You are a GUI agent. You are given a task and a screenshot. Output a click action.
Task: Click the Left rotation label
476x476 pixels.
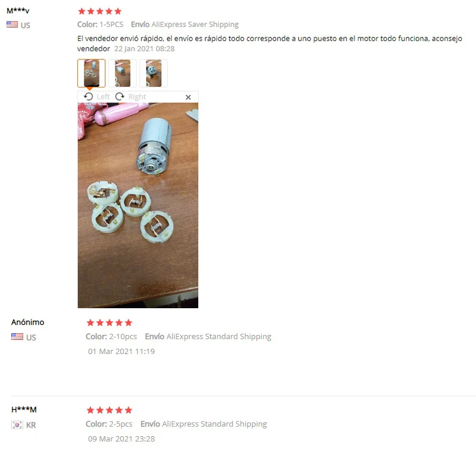pos(103,97)
